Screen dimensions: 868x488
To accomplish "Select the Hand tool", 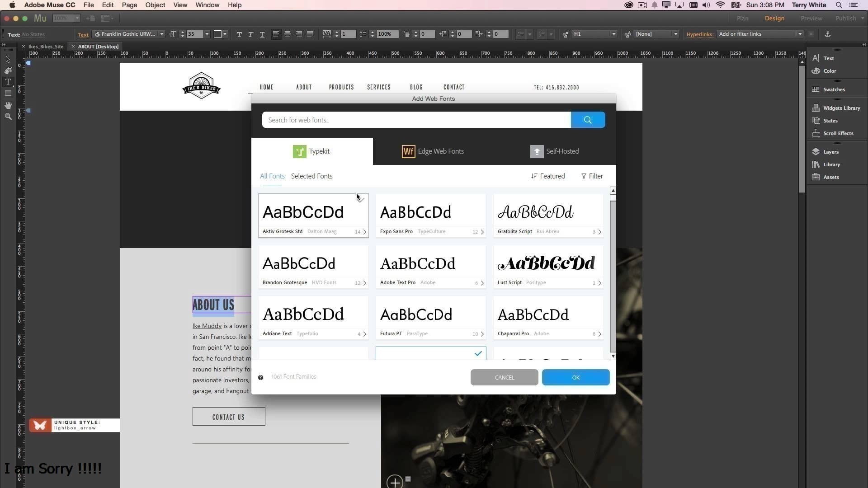I will (8, 105).
